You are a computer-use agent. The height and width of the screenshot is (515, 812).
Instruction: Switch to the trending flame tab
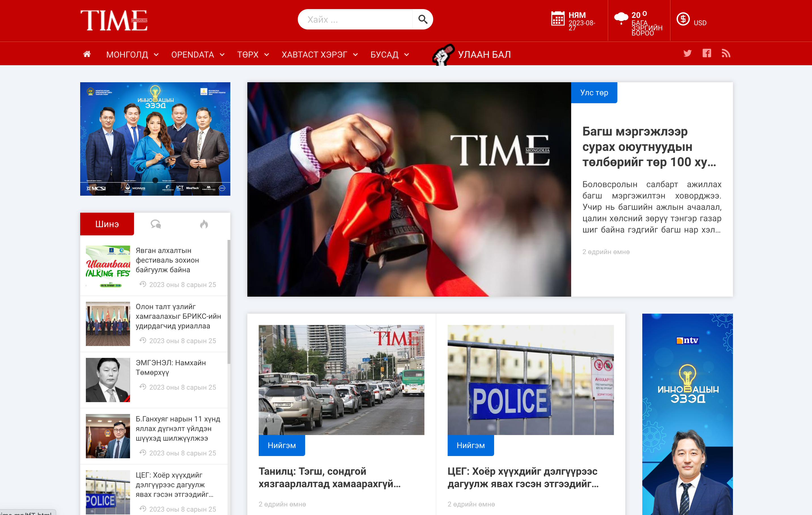pos(204,224)
